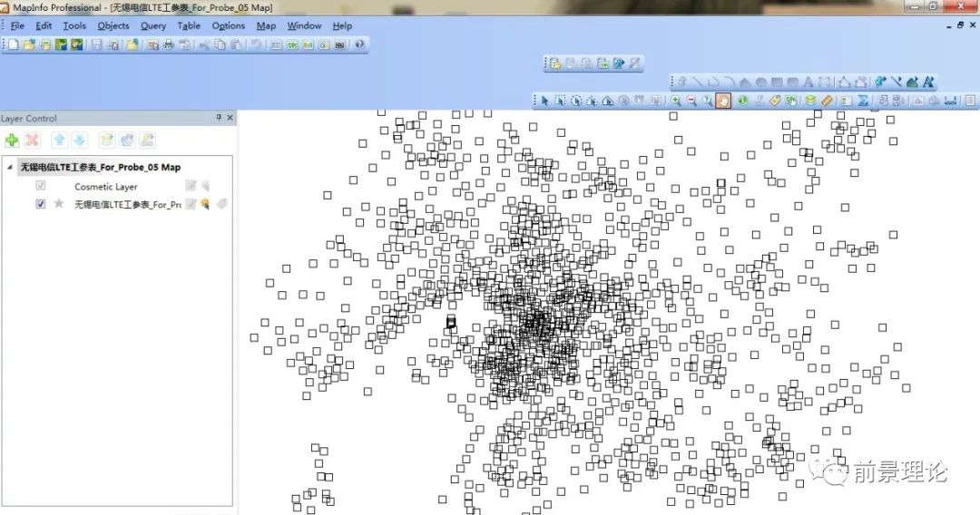Pick the arrow Select tool

pos(544,101)
